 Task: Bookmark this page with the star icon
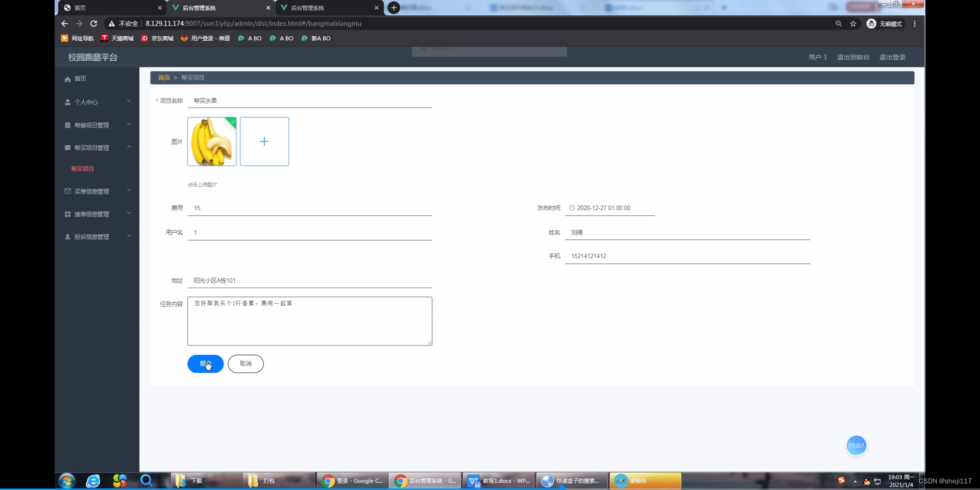point(853,23)
